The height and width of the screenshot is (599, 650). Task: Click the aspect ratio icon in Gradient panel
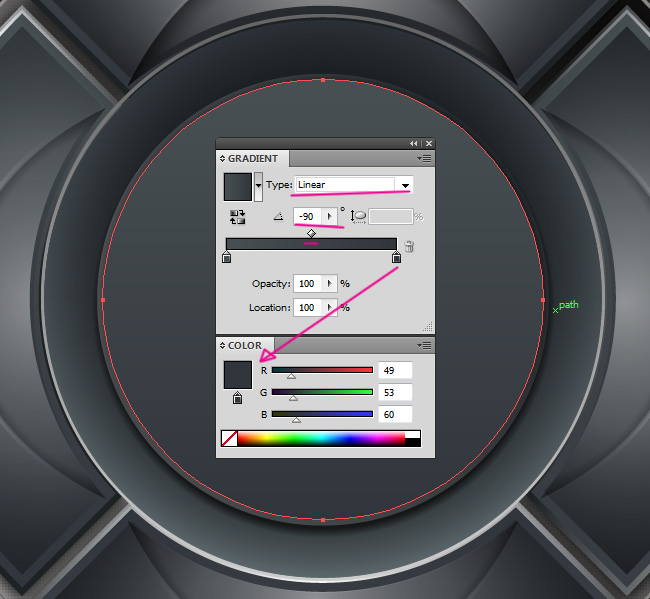coord(359,216)
